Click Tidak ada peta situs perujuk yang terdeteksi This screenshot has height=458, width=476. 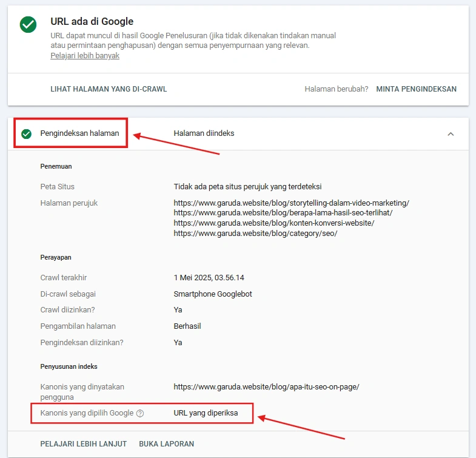(248, 186)
